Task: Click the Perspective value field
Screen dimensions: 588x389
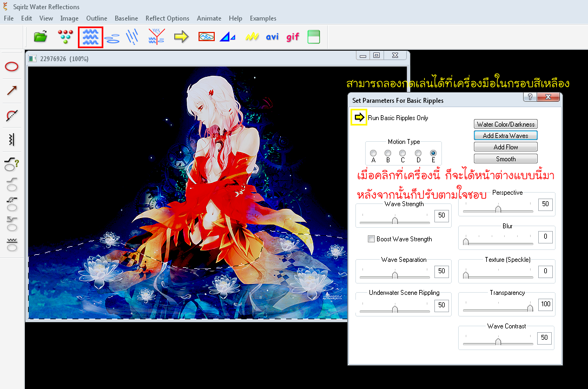Action: (545, 204)
